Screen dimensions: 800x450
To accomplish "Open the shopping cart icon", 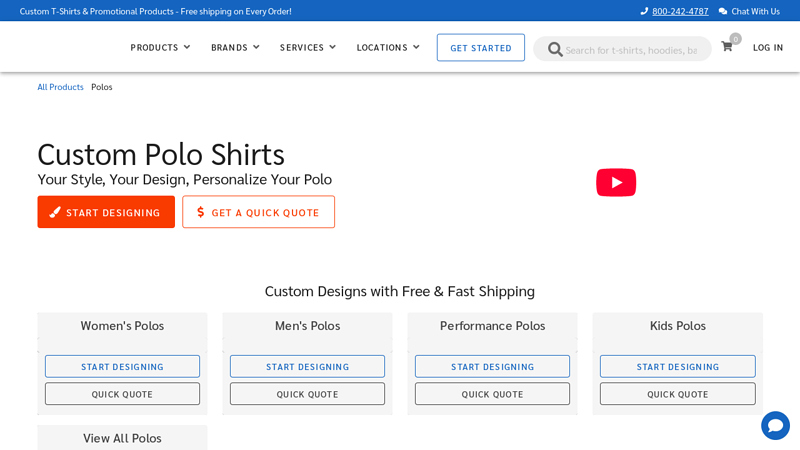I will 727,47.
